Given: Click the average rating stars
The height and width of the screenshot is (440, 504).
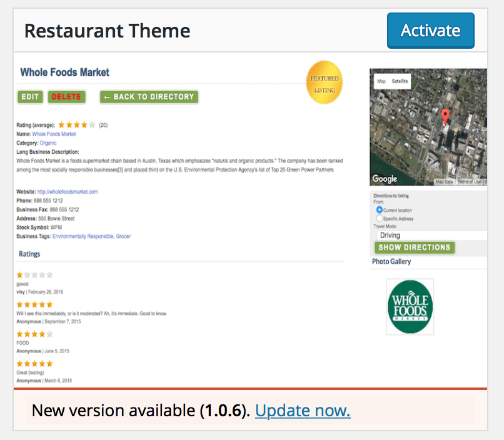Looking at the screenshot, I should pyautogui.click(x=77, y=124).
